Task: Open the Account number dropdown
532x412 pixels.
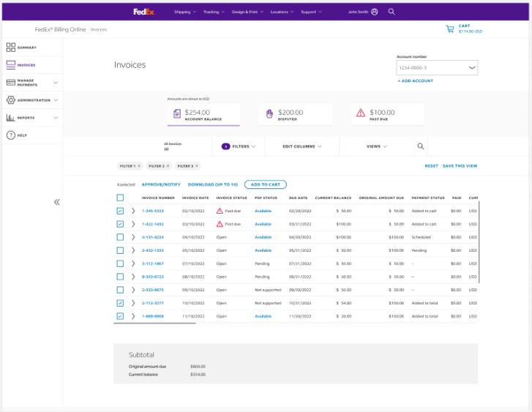Action: coord(437,67)
